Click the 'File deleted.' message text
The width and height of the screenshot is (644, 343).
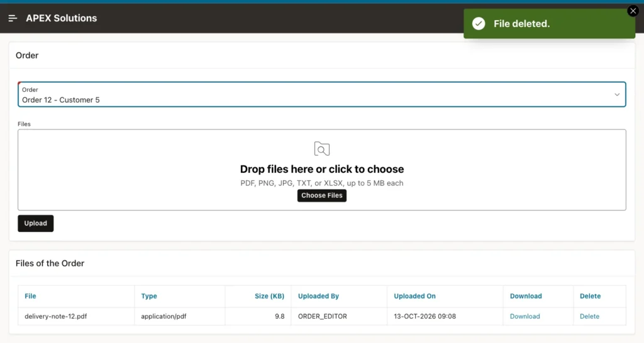(521, 24)
